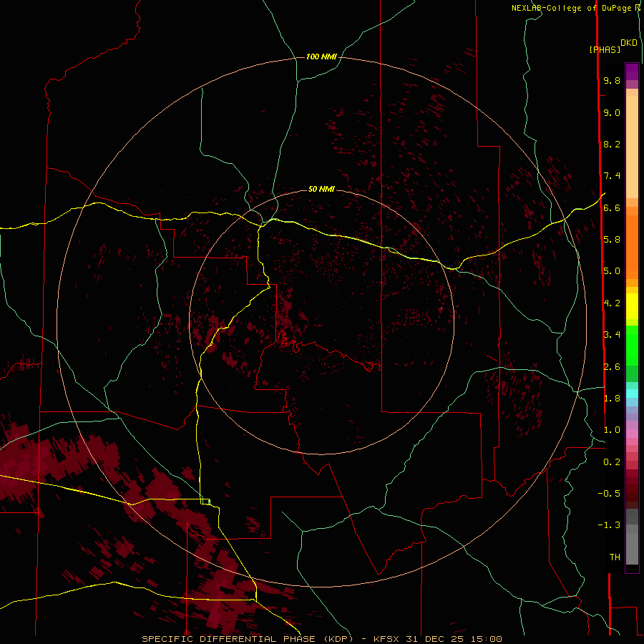Click the DKD label above the scale

click(629, 43)
